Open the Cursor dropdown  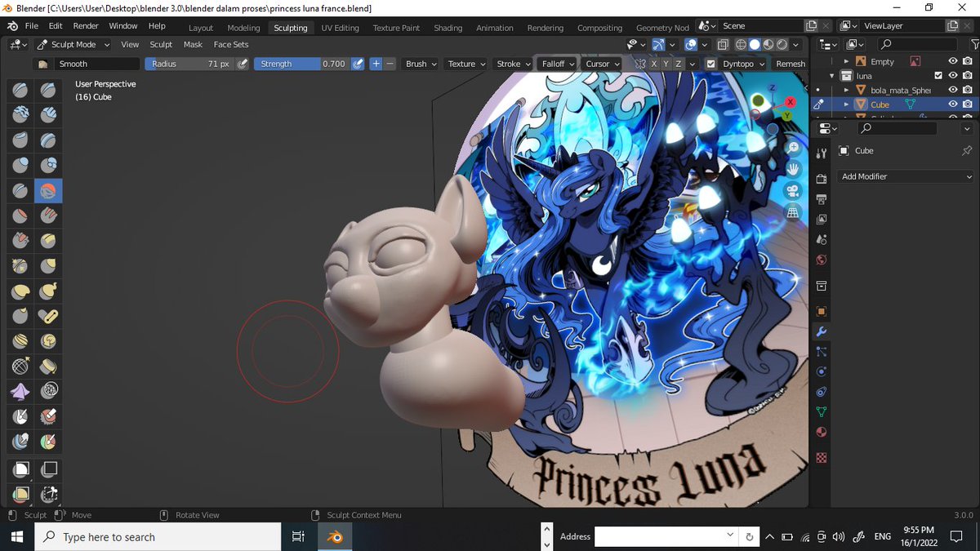tap(603, 64)
